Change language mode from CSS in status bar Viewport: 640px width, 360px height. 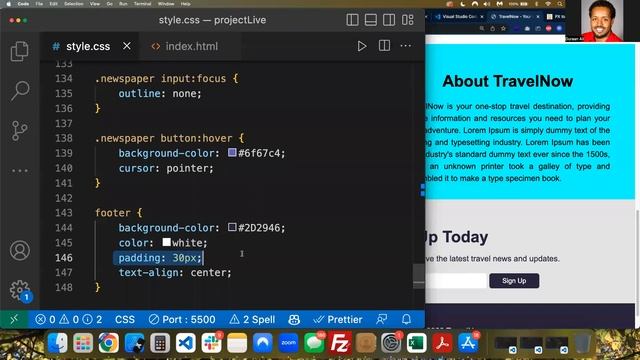tap(125, 319)
